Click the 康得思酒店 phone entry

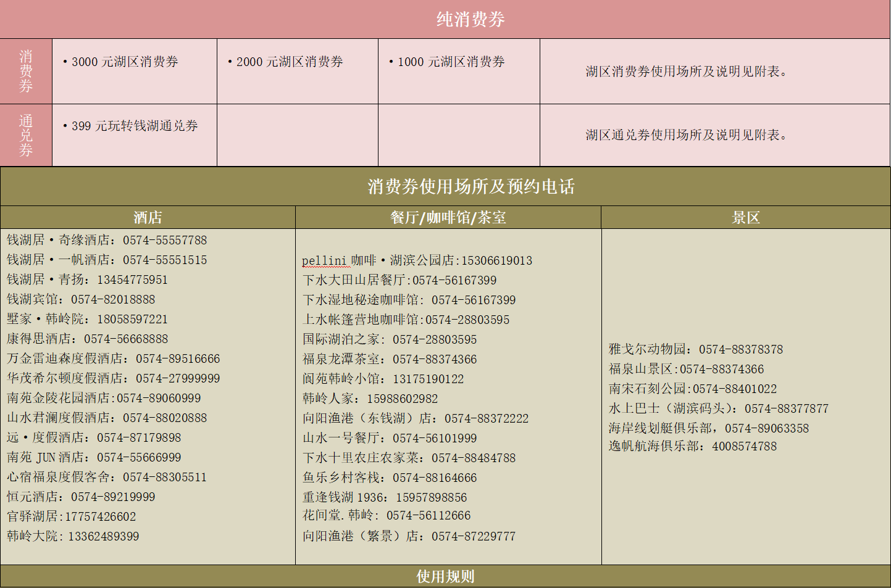point(87,339)
